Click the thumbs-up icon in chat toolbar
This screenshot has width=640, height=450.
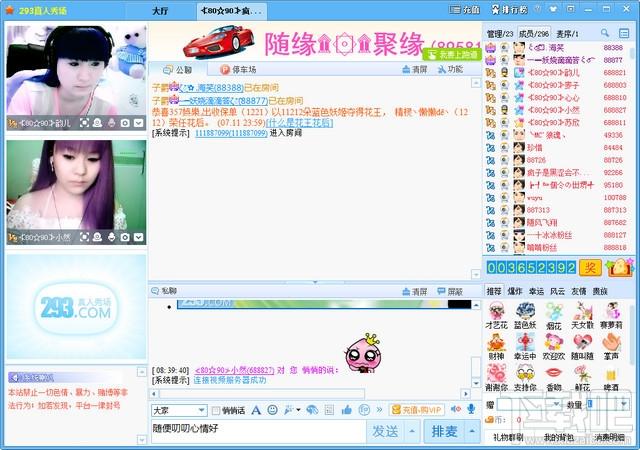pos(346,410)
